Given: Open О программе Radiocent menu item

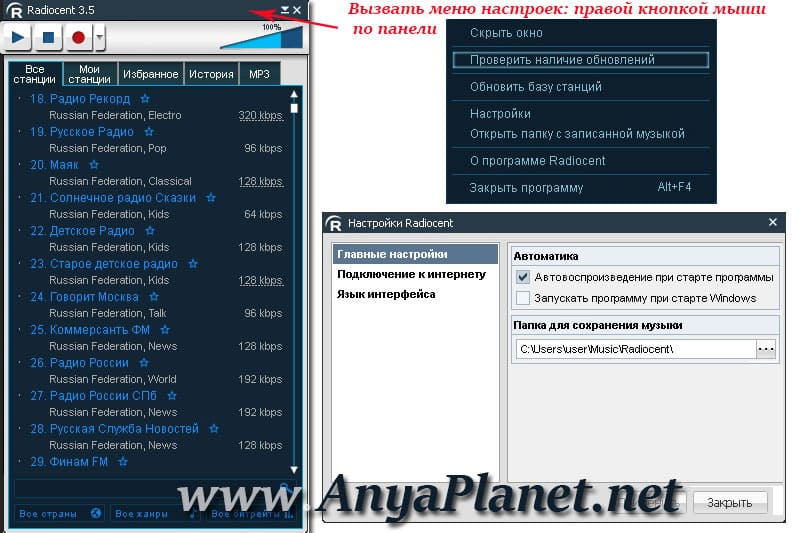Looking at the screenshot, I should [x=581, y=161].
